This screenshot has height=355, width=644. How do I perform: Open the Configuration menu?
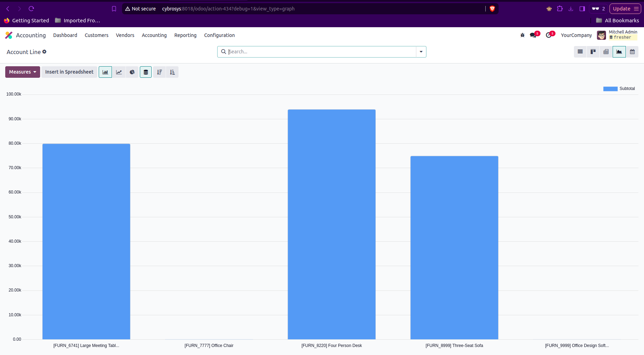219,35
